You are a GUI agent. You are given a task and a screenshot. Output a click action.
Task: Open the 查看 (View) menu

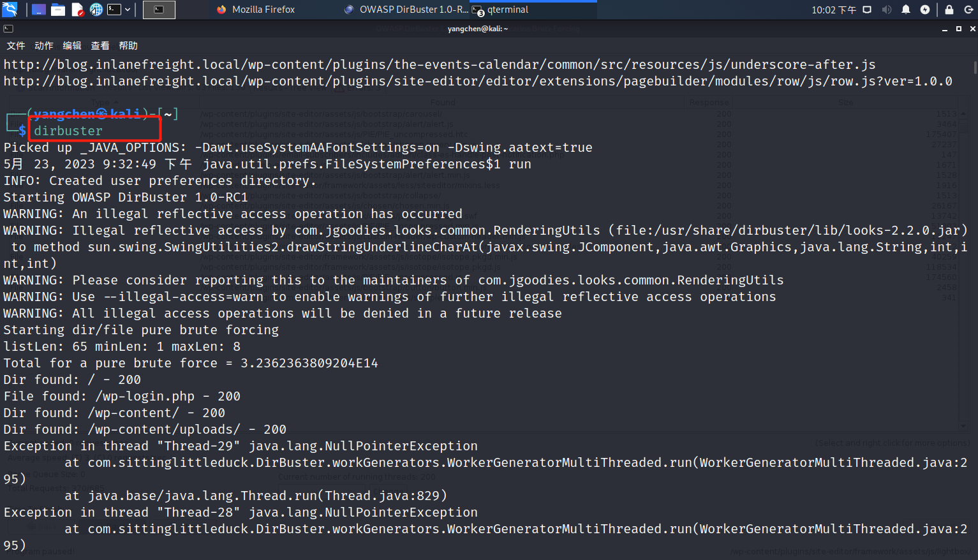100,46
